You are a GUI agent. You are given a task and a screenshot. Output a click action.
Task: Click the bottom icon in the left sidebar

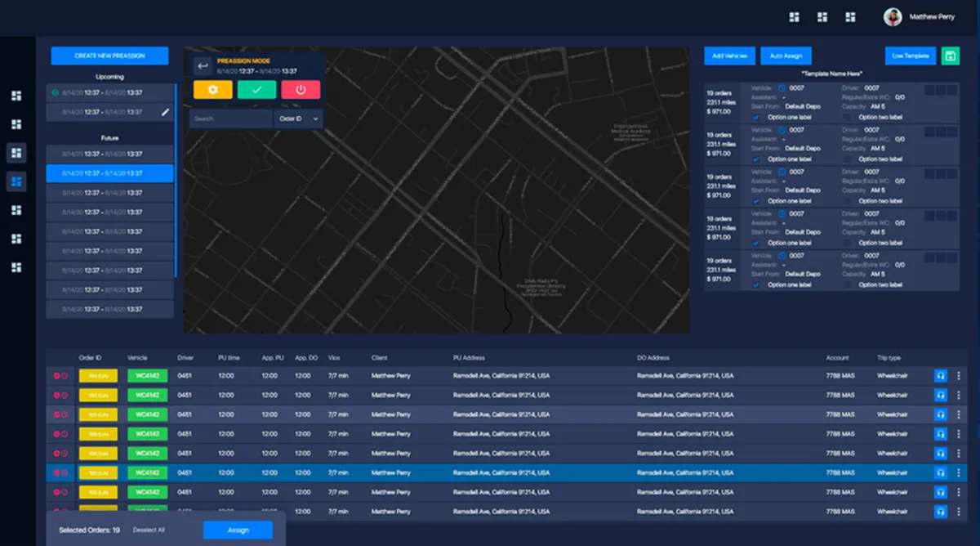(16, 267)
